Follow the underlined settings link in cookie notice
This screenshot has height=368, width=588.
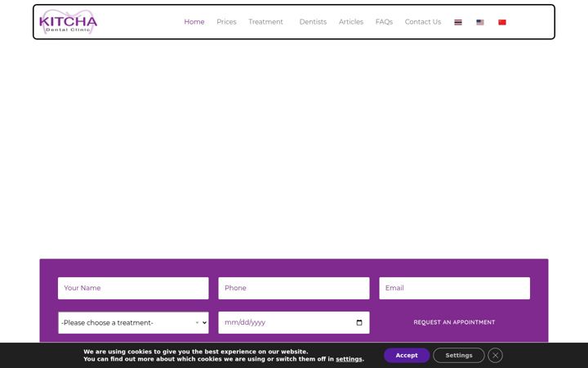pyautogui.click(x=349, y=359)
